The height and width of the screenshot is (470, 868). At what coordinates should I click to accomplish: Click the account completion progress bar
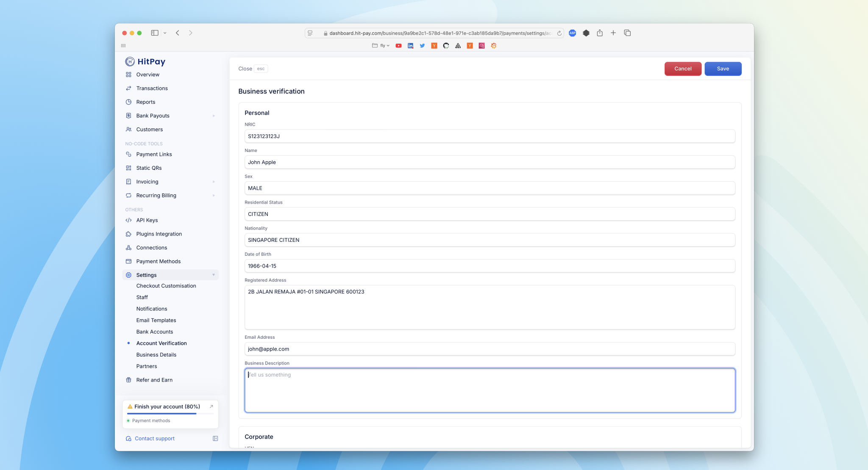170,414
